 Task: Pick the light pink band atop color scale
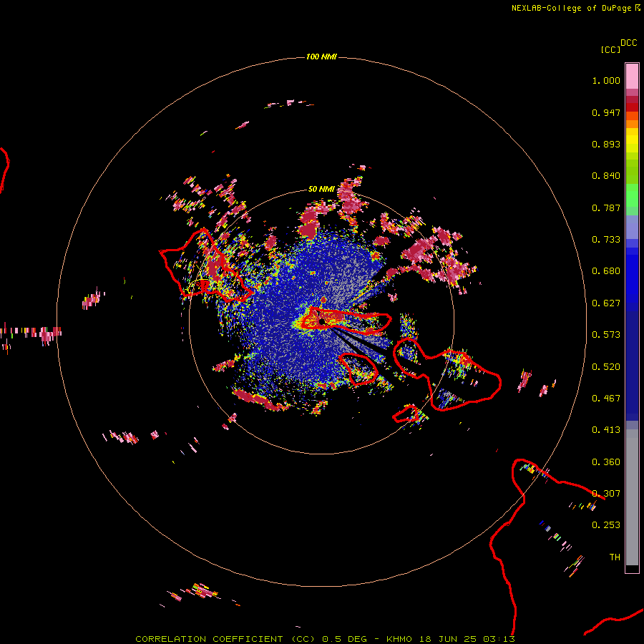click(632, 76)
